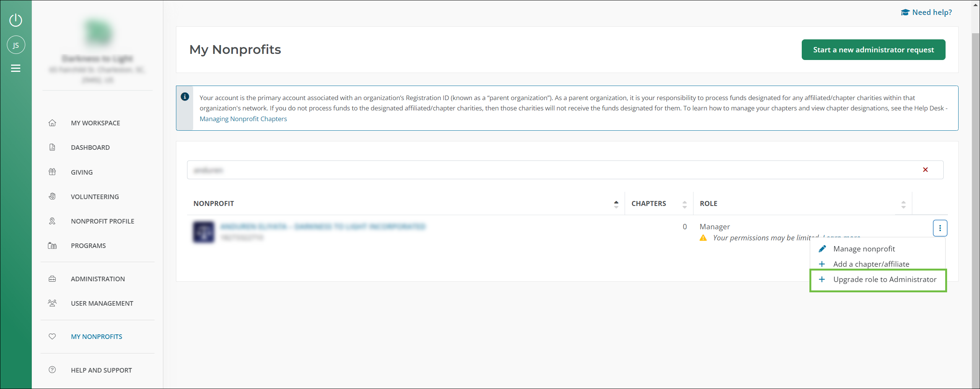Choose Manage nonprofit from the menu
This screenshot has width=980, height=389.
864,249
